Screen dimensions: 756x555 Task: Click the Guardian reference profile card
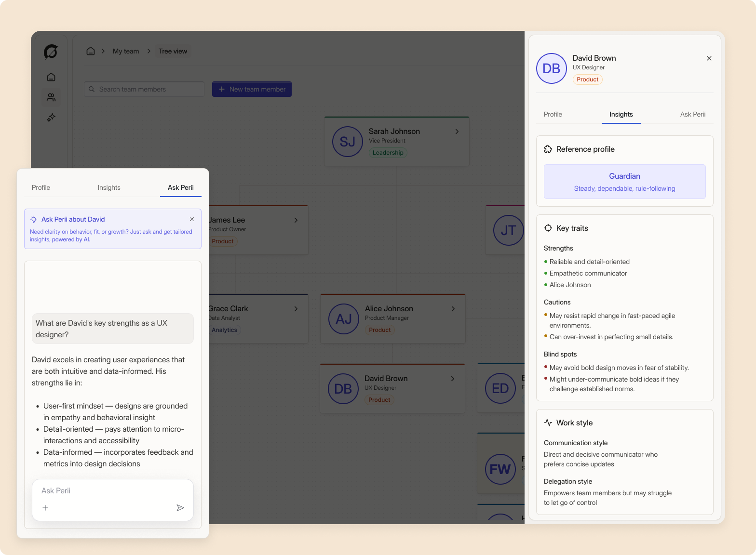pyautogui.click(x=625, y=182)
